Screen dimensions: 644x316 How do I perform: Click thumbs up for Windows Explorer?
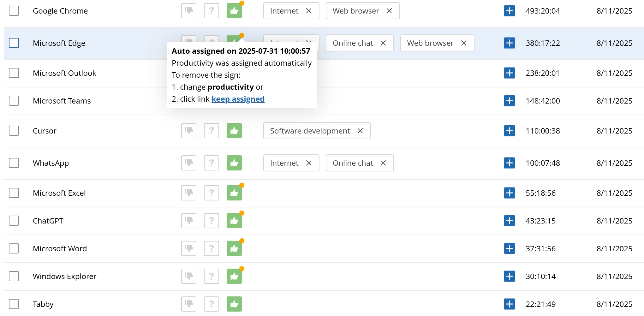tap(234, 276)
